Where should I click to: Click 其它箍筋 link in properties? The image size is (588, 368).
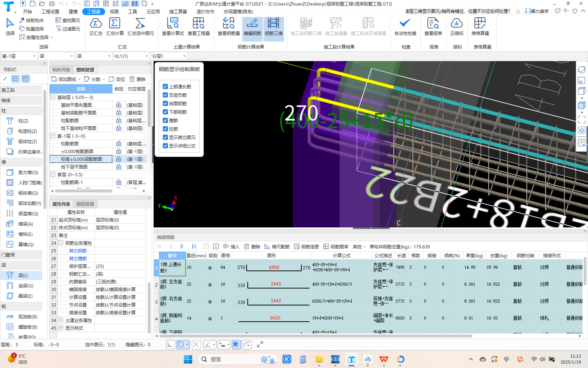pos(78,259)
